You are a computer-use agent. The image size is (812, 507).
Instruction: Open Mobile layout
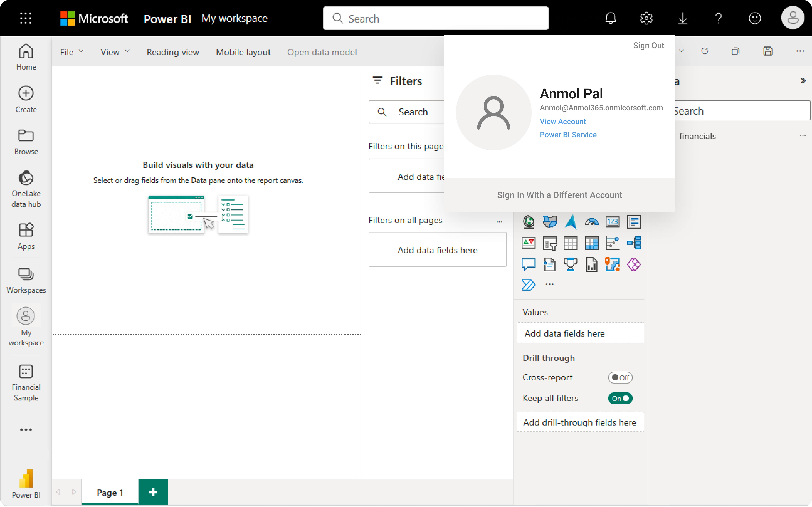243,52
